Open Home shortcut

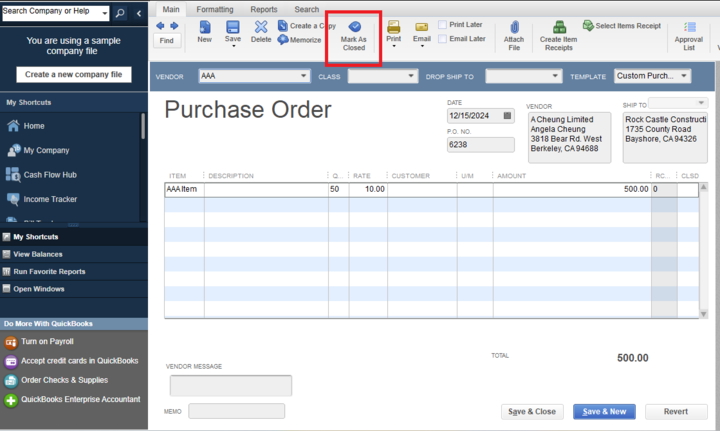tap(26, 126)
